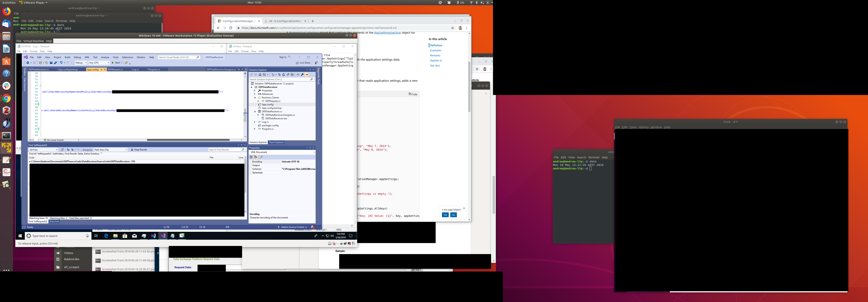Open the Build menu in Visual Studio
The image size is (868, 302).
(67, 57)
